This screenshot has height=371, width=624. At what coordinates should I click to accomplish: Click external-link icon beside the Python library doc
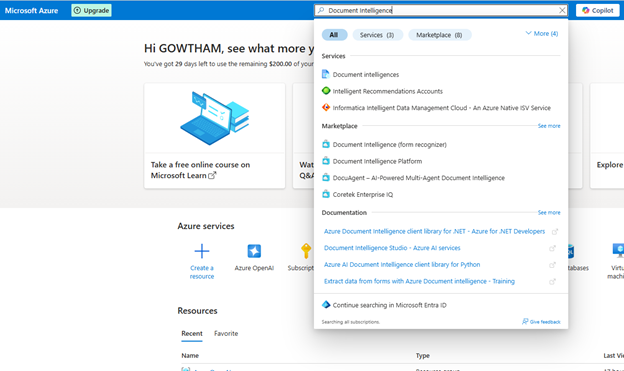(x=552, y=265)
